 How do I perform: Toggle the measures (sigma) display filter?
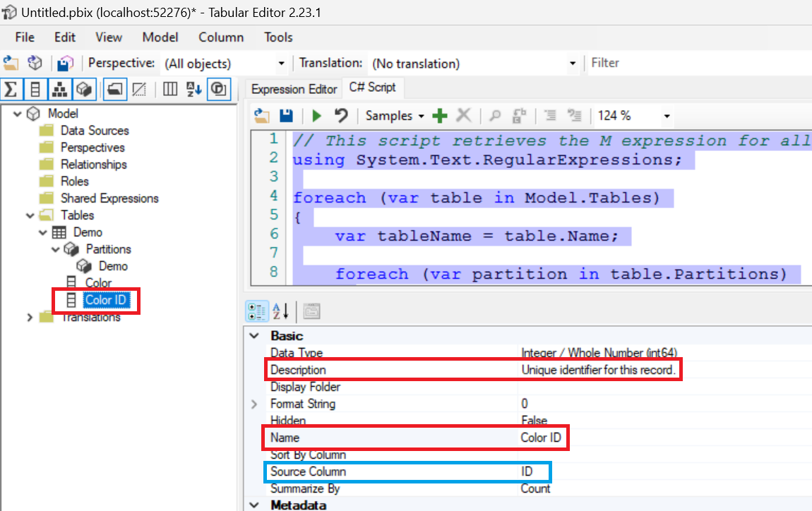click(11, 89)
